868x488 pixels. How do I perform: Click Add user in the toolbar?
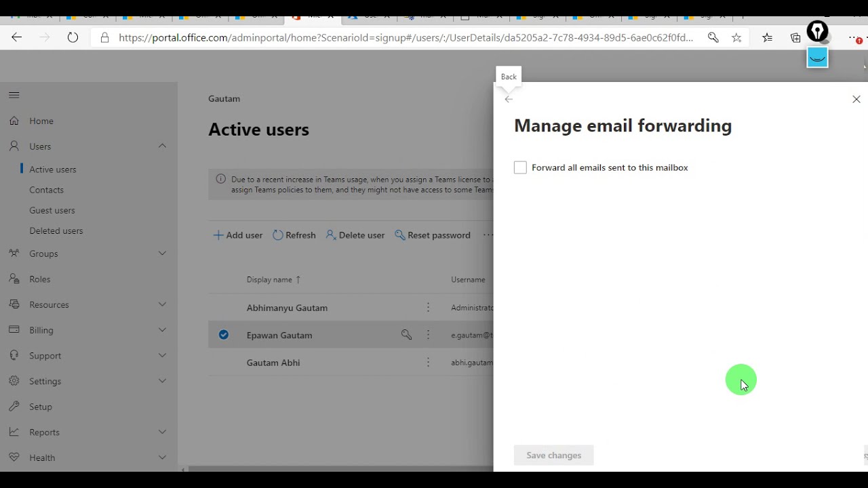point(238,235)
